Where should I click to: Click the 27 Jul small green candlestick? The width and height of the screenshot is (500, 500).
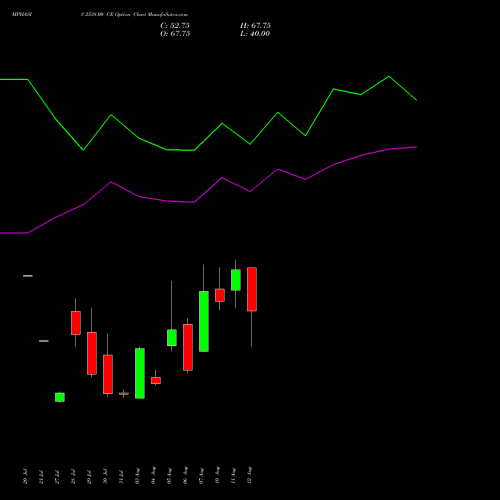60,397
